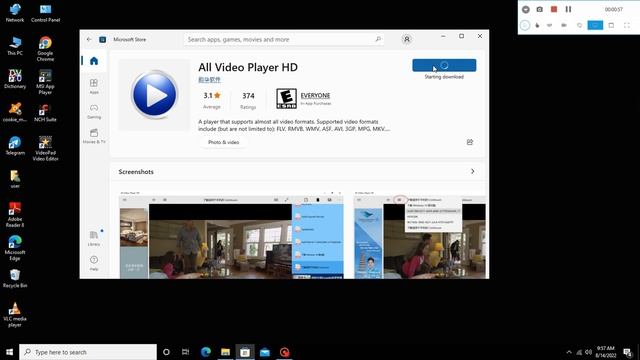Pause the screen recording
Viewport: 640px width, 360px height.
click(x=568, y=9)
